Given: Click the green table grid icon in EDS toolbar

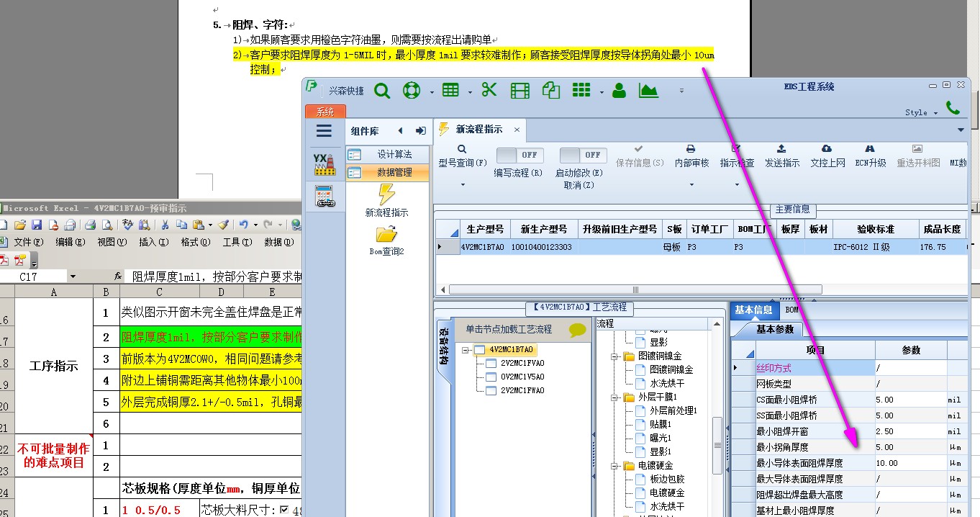Looking at the screenshot, I should [450, 91].
